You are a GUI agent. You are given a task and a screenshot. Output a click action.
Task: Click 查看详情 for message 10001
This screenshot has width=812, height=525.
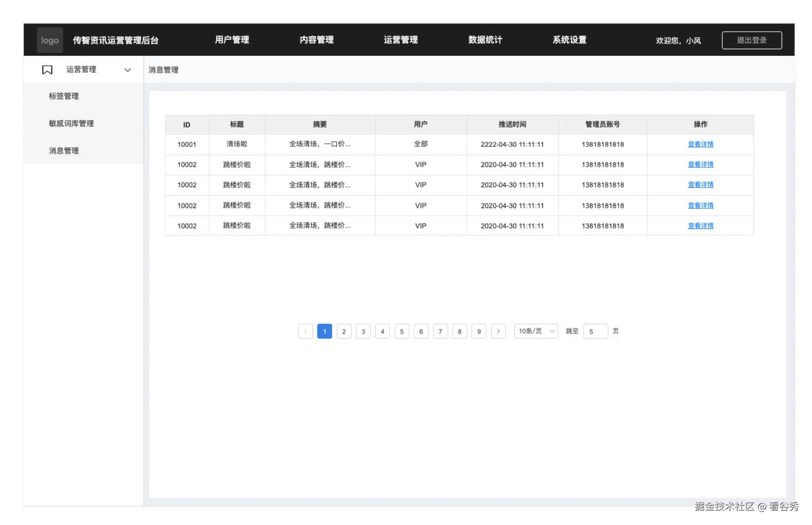click(x=700, y=144)
